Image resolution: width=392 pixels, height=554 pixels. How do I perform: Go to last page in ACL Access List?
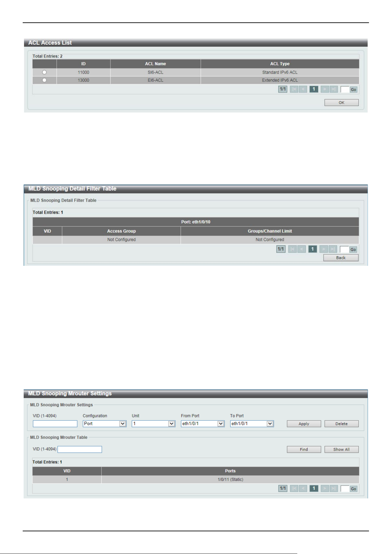[x=333, y=89]
